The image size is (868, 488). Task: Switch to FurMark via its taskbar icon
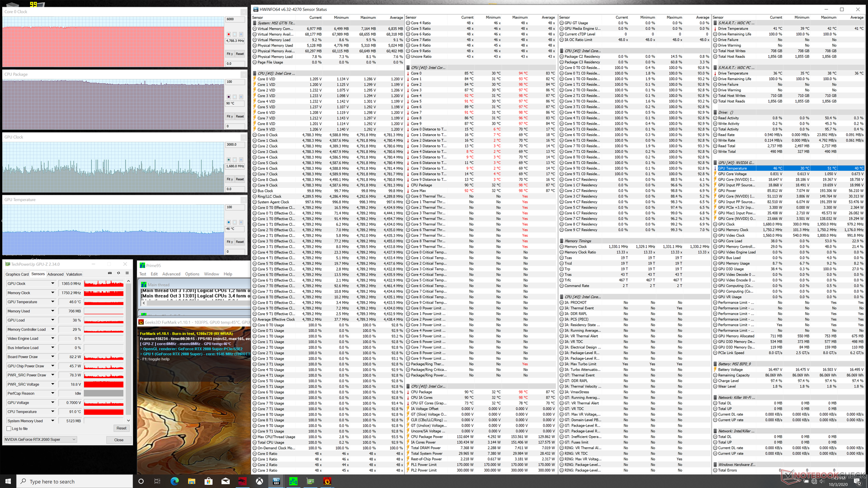coord(327,481)
